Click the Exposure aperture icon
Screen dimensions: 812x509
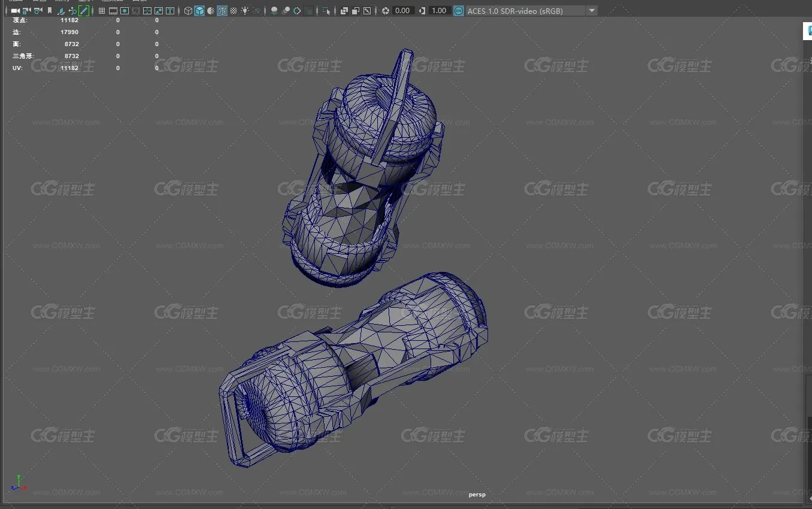(385, 11)
